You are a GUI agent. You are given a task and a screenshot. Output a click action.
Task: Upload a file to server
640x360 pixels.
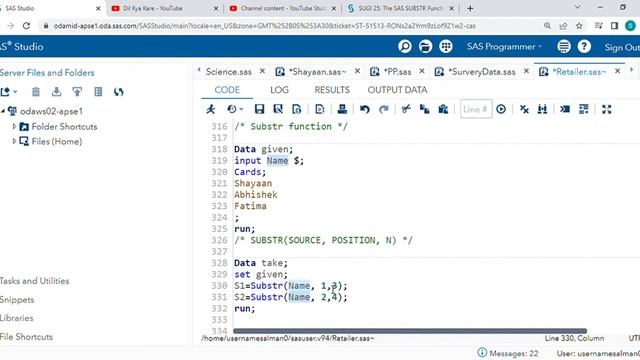77,92
